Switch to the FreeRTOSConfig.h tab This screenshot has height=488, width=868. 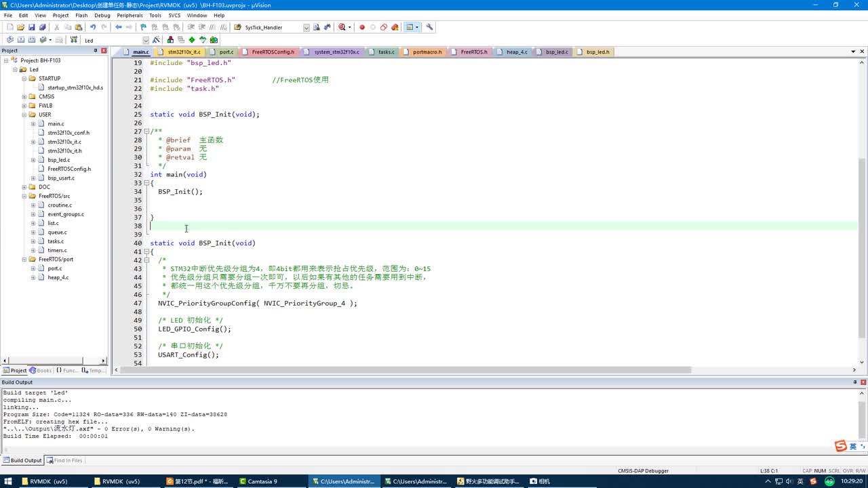point(269,52)
